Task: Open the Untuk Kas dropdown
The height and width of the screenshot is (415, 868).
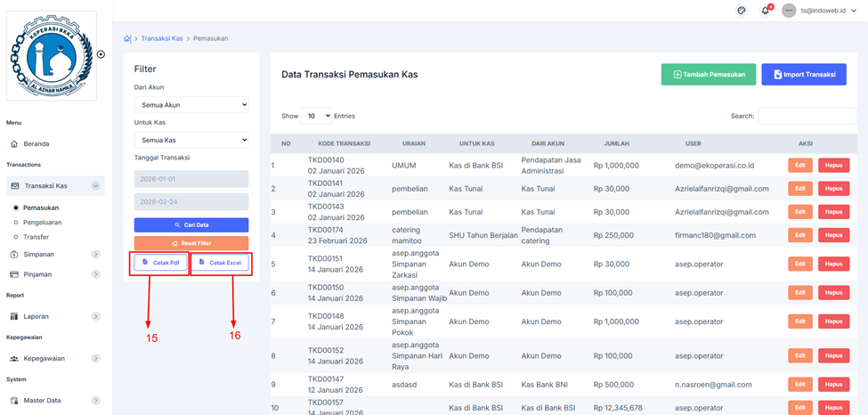Action: tap(191, 140)
